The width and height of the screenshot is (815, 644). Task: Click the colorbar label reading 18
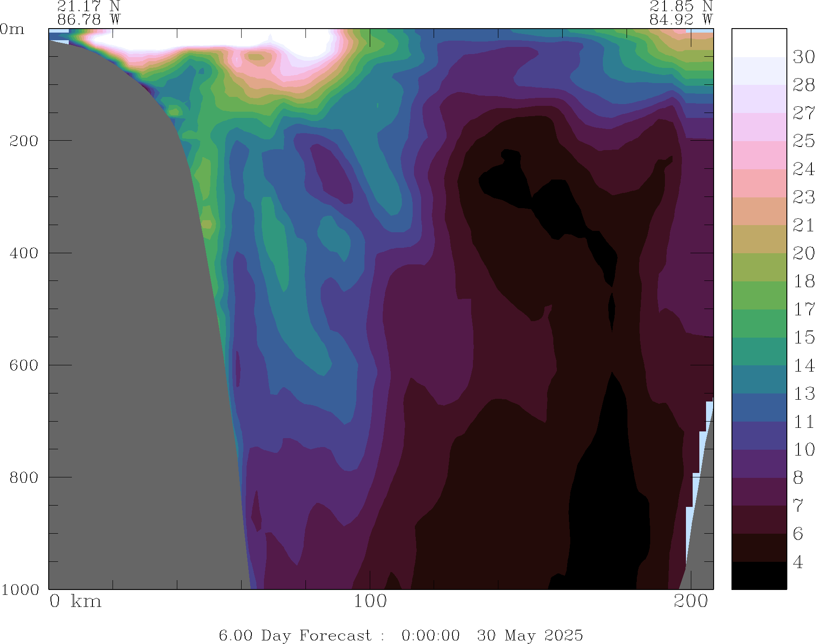pos(803,281)
